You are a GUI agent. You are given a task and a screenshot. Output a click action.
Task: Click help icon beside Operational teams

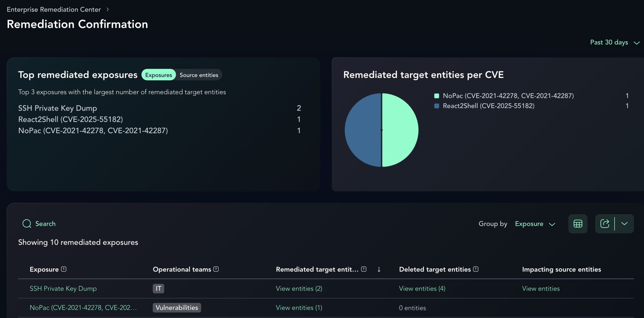[216, 269]
